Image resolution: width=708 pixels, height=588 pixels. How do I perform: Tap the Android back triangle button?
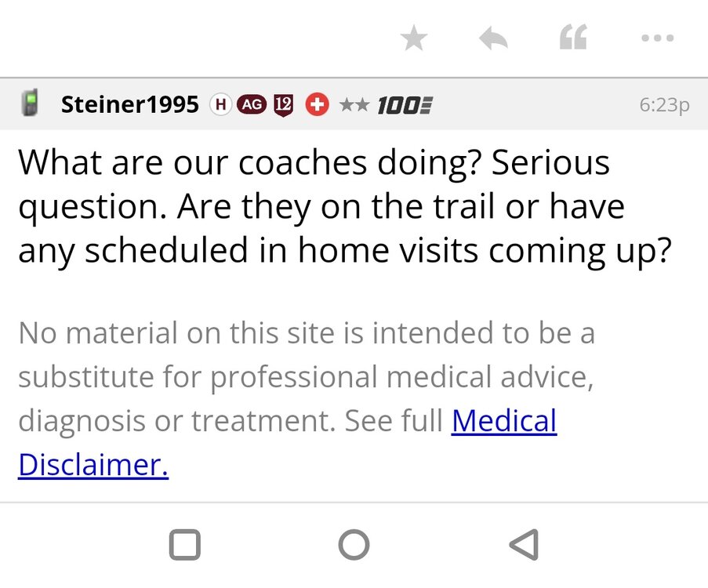(521, 543)
